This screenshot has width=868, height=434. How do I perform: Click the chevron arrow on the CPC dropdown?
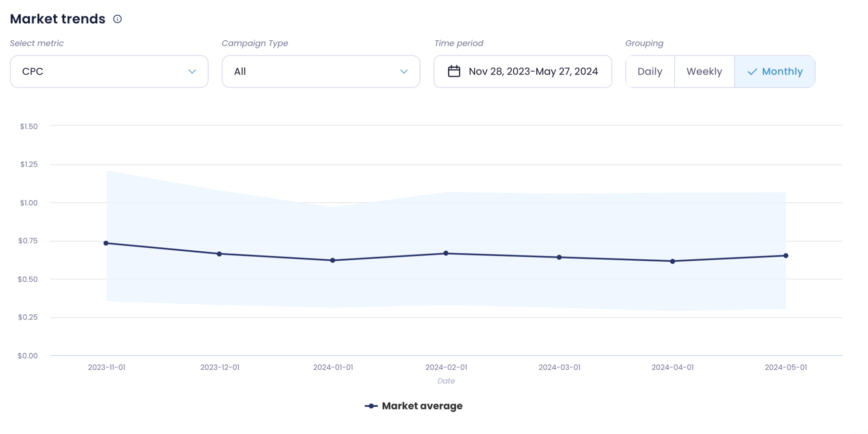point(193,72)
